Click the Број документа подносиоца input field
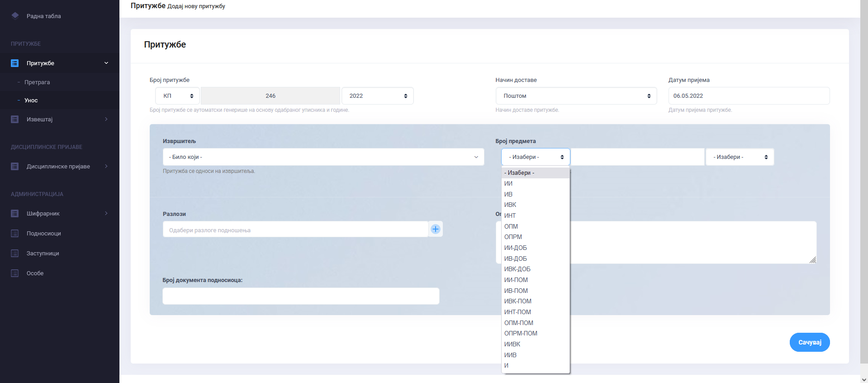Viewport: 868px width, 383px height. point(301,296)
